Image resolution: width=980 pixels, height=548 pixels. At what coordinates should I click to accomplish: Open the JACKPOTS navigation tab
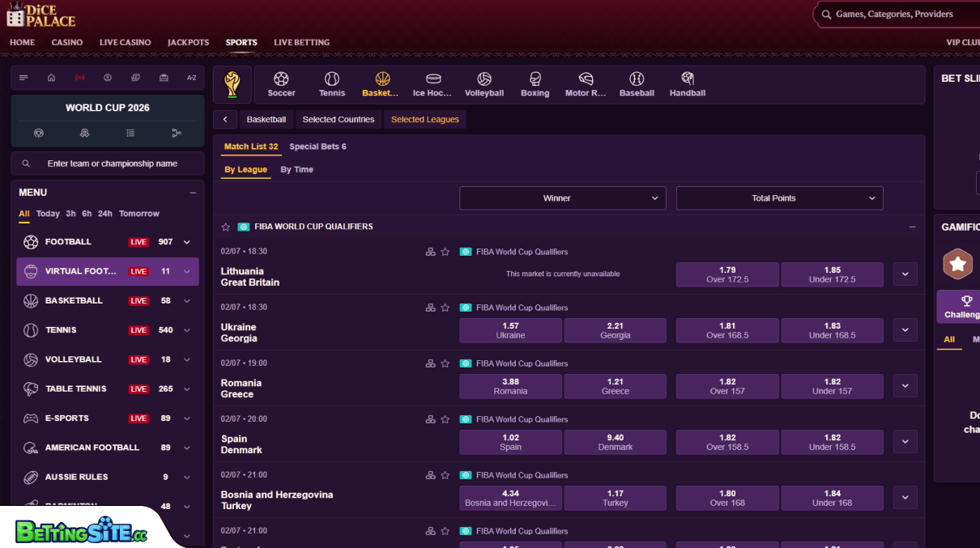pyautogui.click(x=188, y=42)
